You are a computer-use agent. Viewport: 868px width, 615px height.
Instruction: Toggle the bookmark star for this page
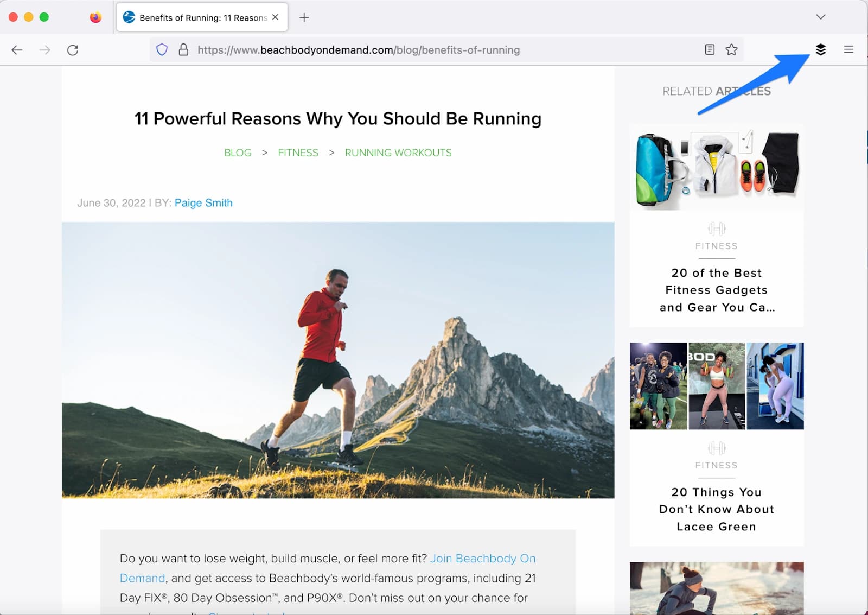(732, 49)
